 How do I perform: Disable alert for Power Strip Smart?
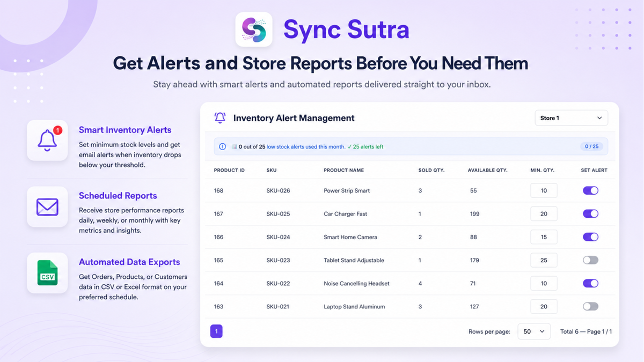(x=590, y=190)
